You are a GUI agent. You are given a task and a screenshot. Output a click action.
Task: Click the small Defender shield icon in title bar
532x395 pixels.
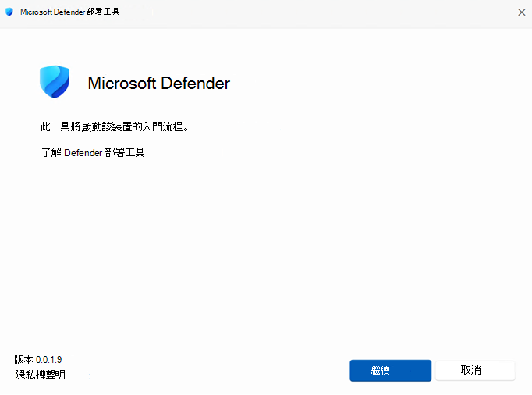[x=9, y=12]
